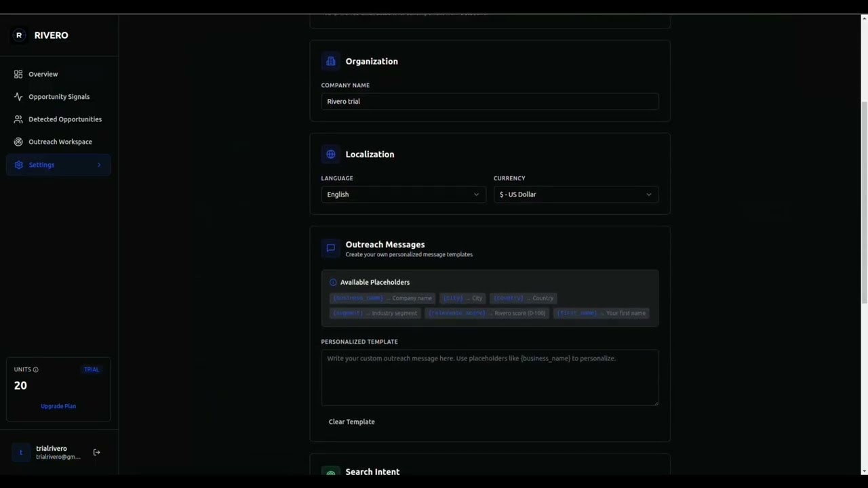Click the Opportunity Signals pulse icon

pyautogui.click(x=18, y=97)
